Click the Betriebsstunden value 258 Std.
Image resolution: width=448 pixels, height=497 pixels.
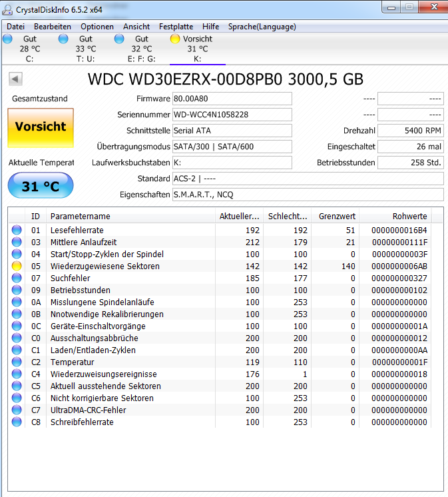[x=411, y=163]
